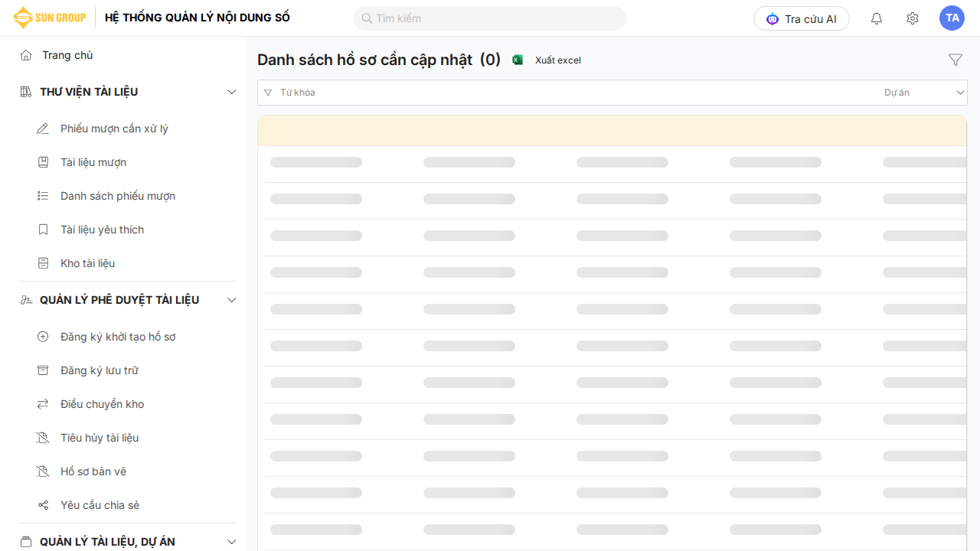Open settings via the gear icon
Viewport: 980px width, 551px height.
(912, 18)
